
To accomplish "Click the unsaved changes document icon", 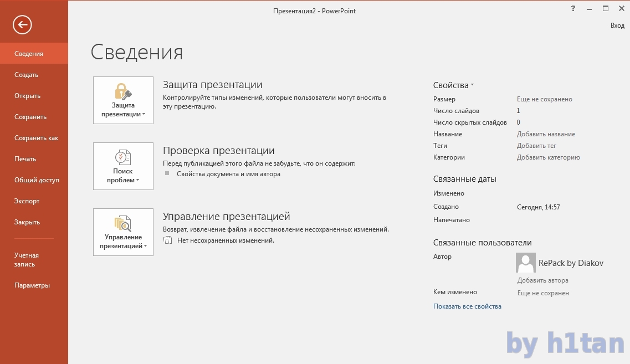I will (167, 240).
